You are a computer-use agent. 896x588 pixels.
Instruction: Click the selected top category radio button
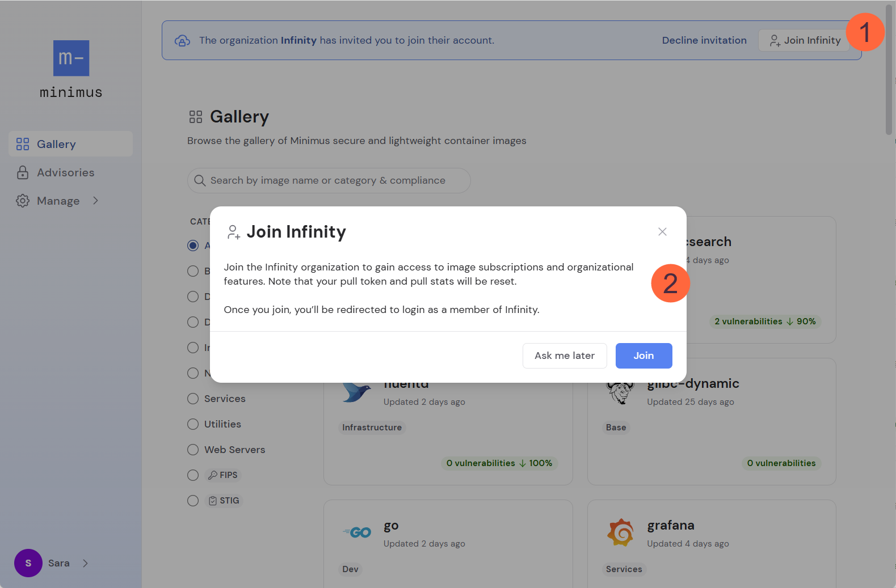pyautogui.click(x=193, y=246)
